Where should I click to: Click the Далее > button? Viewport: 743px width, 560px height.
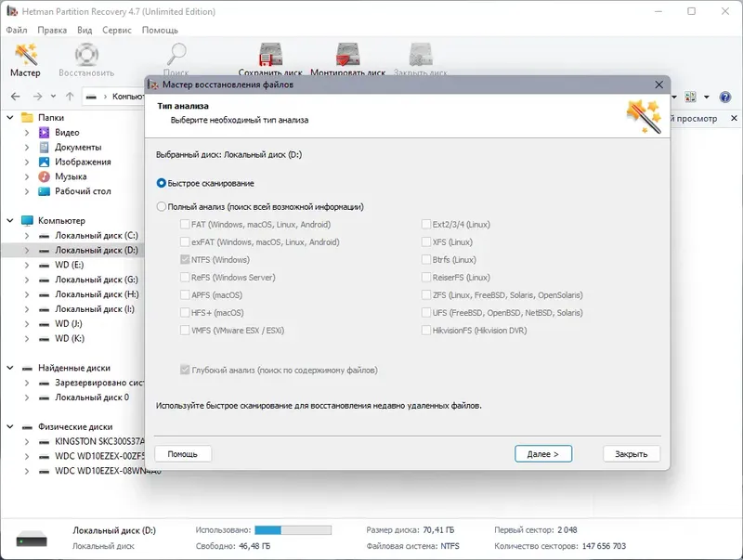(543, 454)
